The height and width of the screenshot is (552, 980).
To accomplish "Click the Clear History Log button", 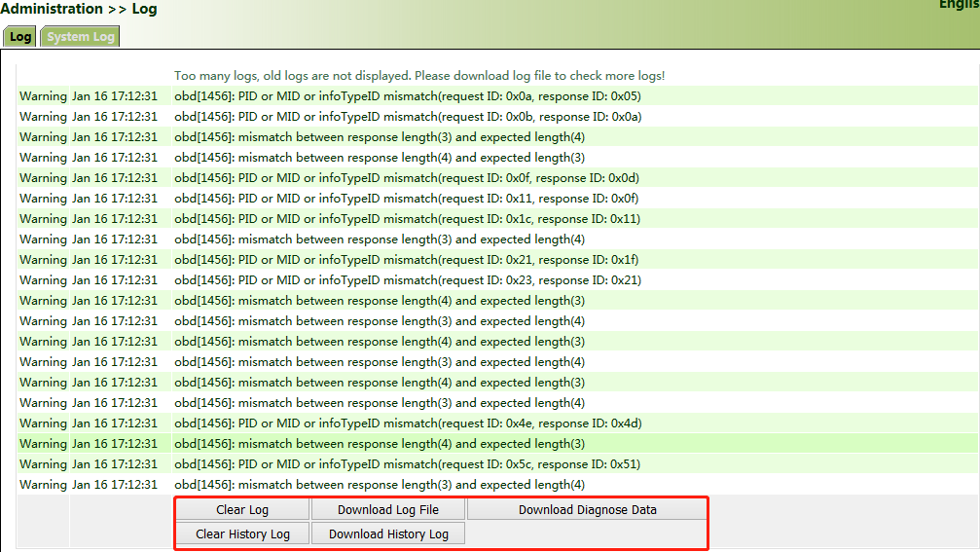I will (x=242, y=534).
